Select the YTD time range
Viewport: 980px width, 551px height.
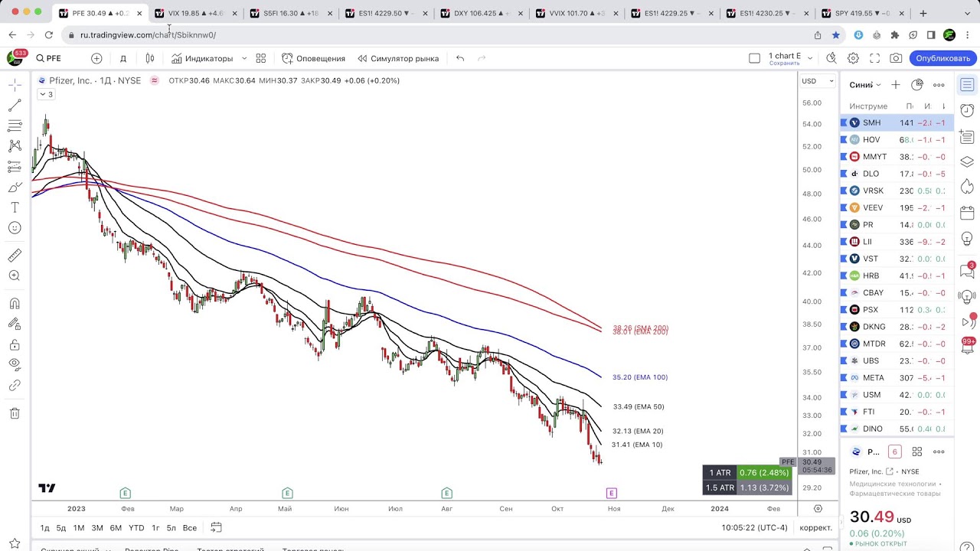click(136, 527)
